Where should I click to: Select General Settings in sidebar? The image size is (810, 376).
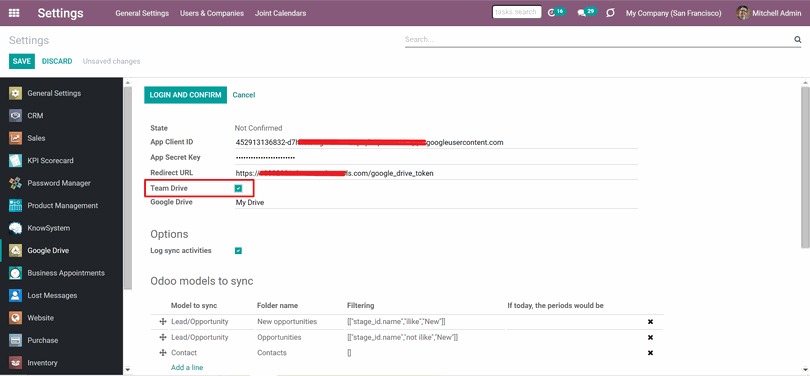point(54,93)
